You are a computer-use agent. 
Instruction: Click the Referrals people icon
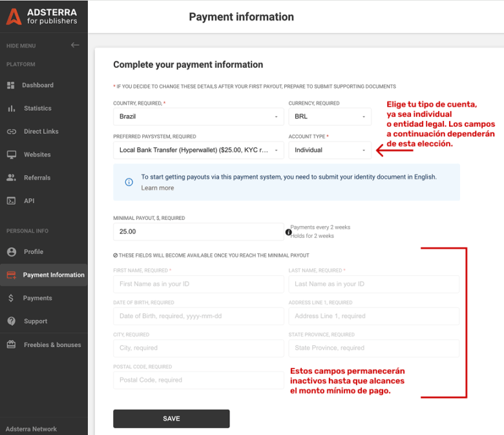pyautogui.click(x=11, y=178)
